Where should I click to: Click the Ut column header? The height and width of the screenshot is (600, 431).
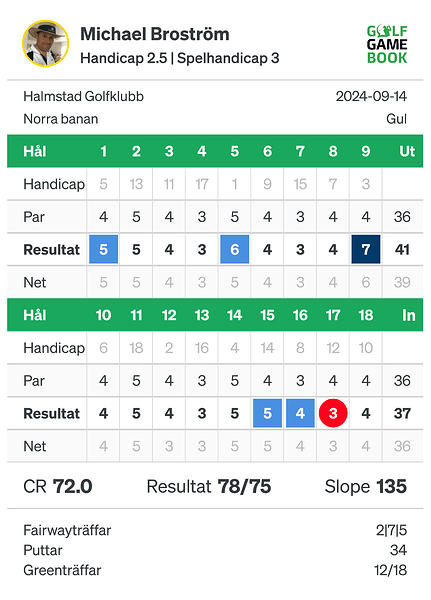click(x=407, y=151)
